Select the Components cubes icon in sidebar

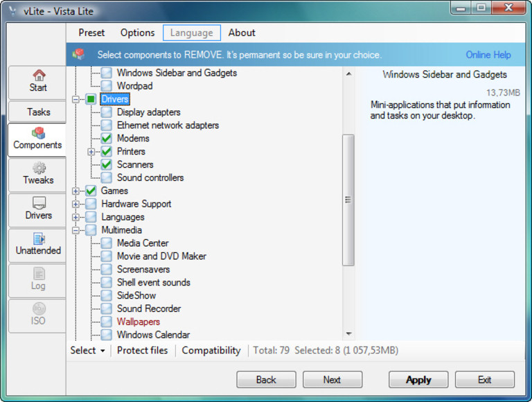38,133
